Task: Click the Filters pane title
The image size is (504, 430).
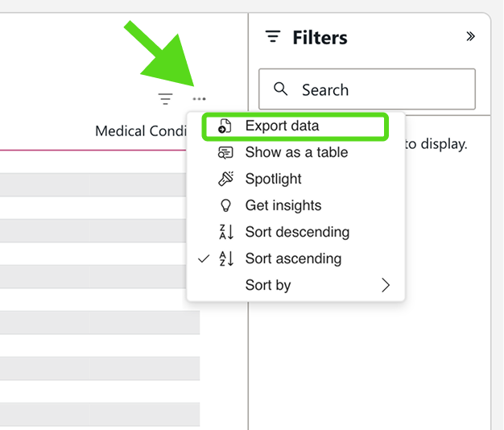Action: (320, 37)
